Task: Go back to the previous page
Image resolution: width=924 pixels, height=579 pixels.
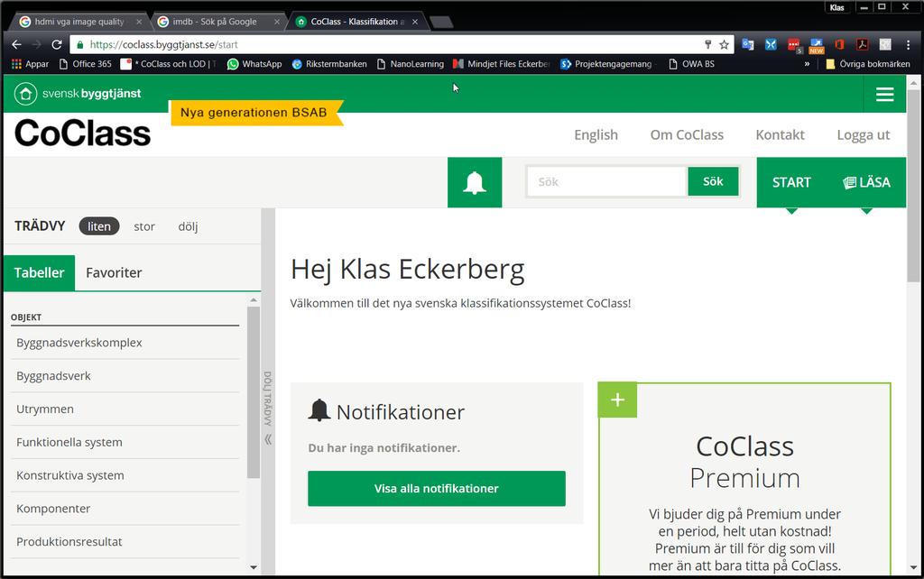Action: [16, 45]
